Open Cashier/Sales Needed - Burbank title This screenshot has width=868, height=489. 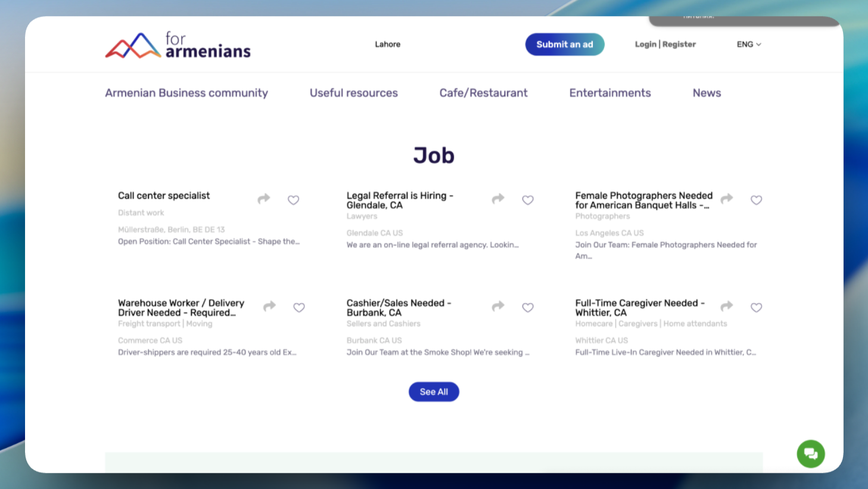pyautogui.click(x=399, y=308)
